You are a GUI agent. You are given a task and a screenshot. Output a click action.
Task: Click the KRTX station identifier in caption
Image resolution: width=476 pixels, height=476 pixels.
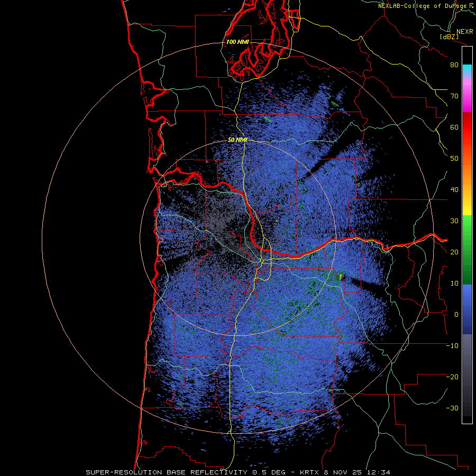(x=310, y=472)
